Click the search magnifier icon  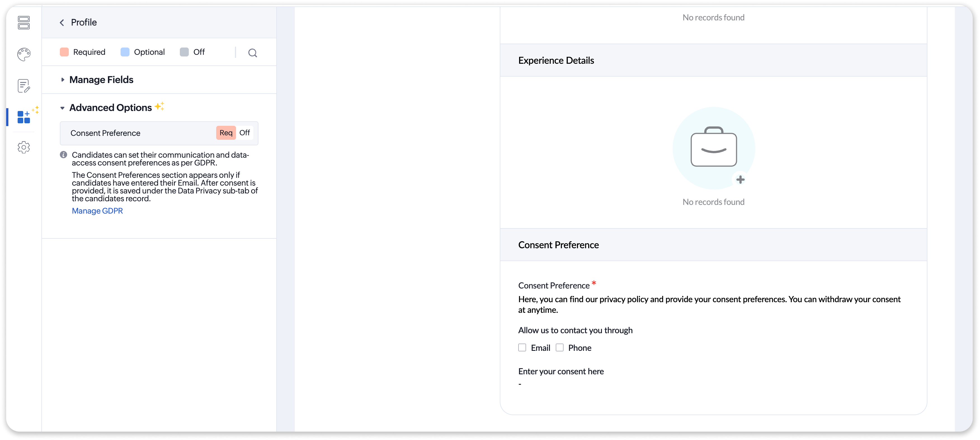click(253, 53)
